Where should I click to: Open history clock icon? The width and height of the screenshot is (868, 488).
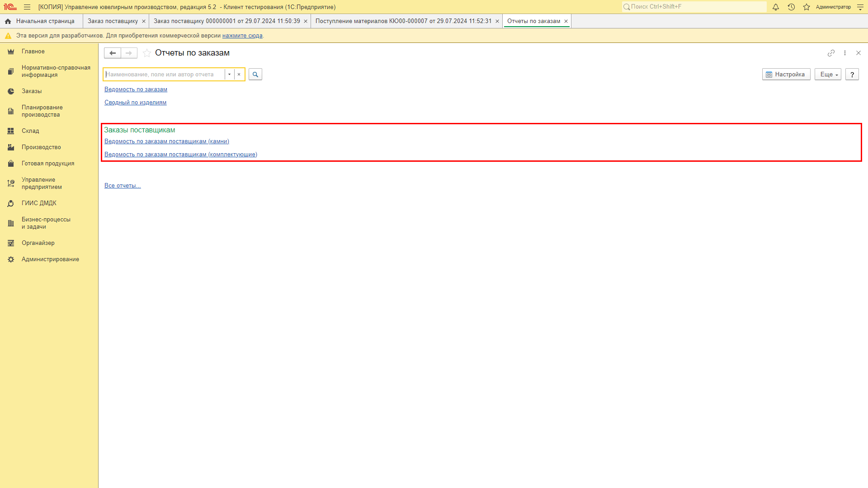tap(791, 7)
